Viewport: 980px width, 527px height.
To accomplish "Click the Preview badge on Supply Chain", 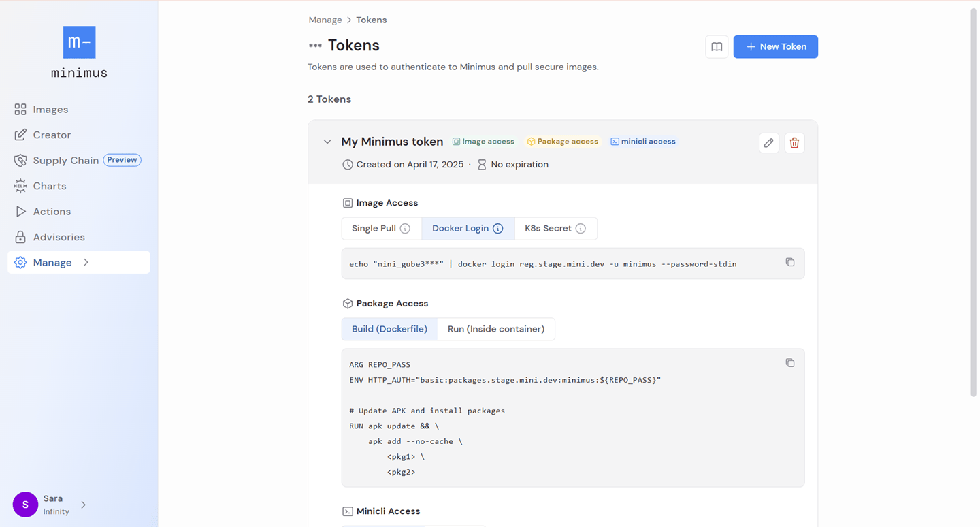I will [x=122, y=160].
